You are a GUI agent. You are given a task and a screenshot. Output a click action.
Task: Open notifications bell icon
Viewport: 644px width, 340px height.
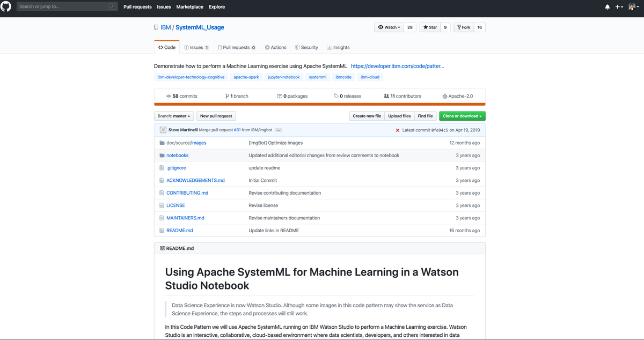608,7
